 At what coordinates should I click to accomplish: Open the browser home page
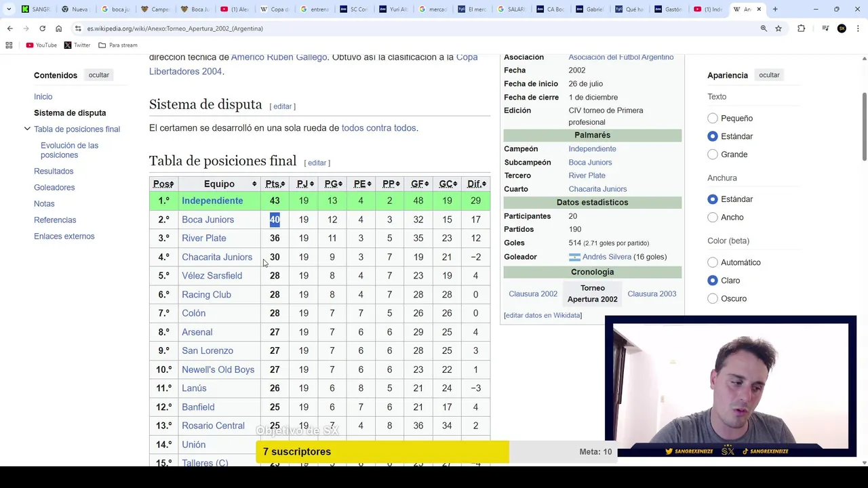click(x=58, y=28)
